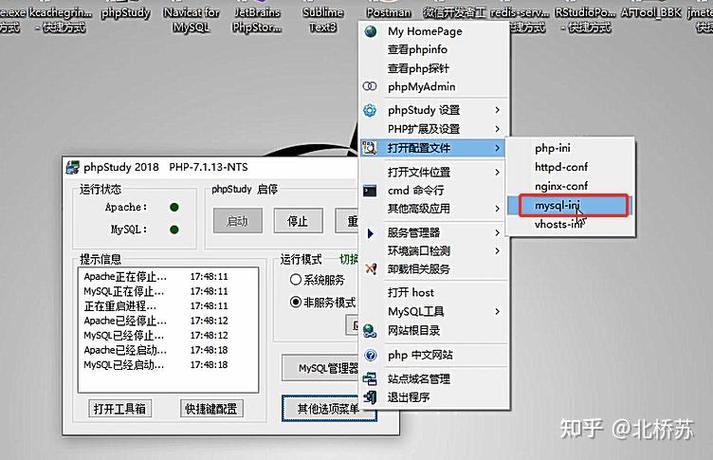Open Postman desktop shortcut
The width and height of the screenshot is (713, 460).
[389, 13]
